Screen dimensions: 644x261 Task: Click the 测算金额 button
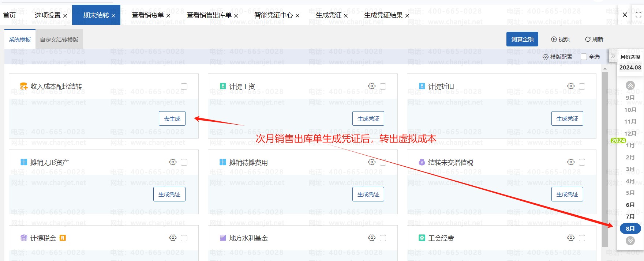pos(522,39)
